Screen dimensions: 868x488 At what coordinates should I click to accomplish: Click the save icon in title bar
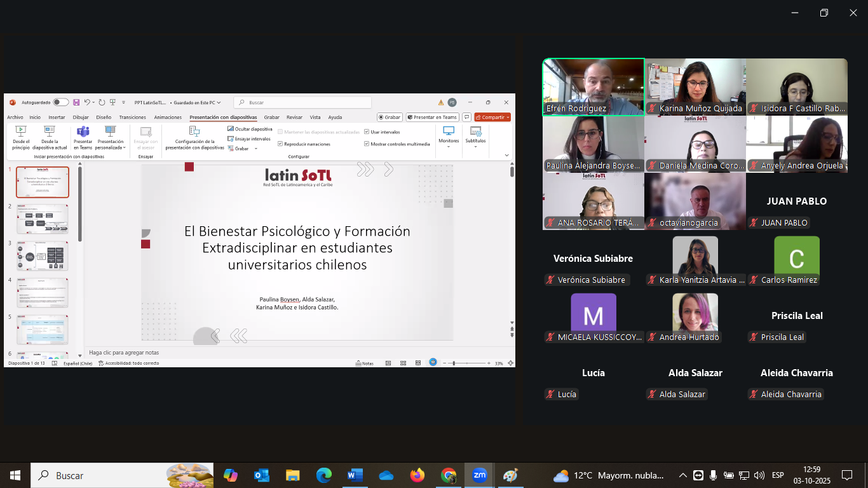pyautogui.click(x=76, y=102)
